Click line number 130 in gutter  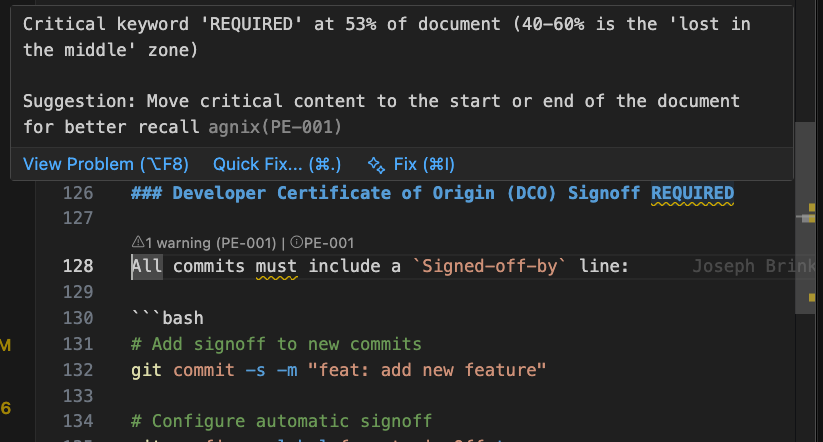tap(78, 318)
